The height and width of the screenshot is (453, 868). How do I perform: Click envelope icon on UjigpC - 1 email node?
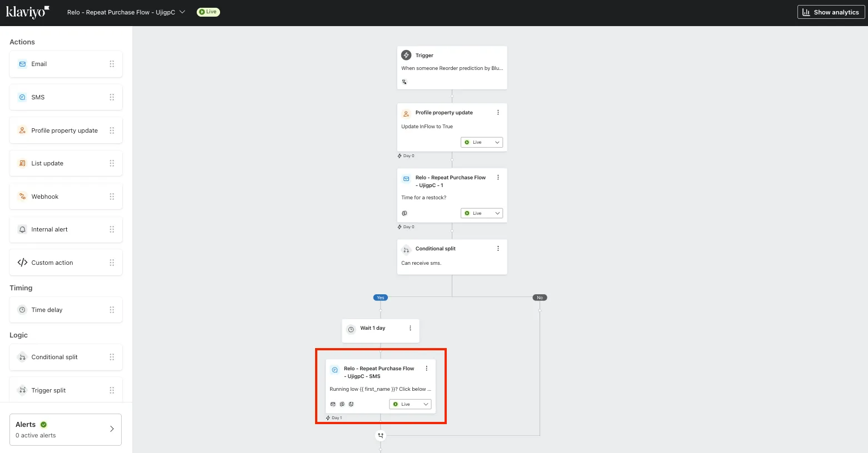[406, 179]
